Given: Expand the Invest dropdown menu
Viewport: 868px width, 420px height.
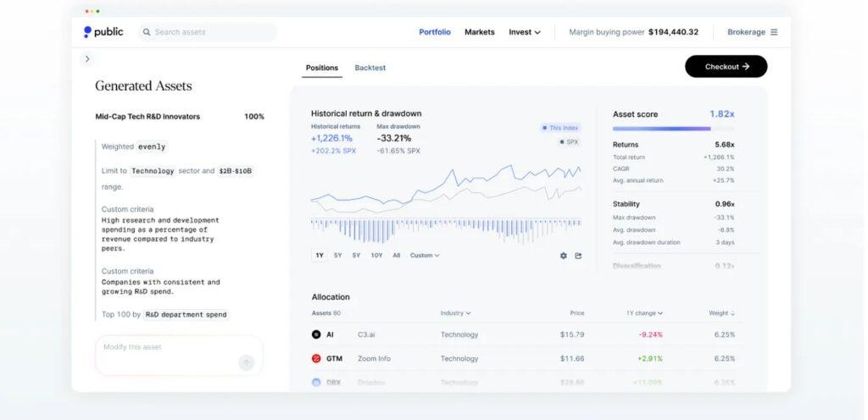Looking at the screenshot, I should pyautogui.click(x=525, y=32).
